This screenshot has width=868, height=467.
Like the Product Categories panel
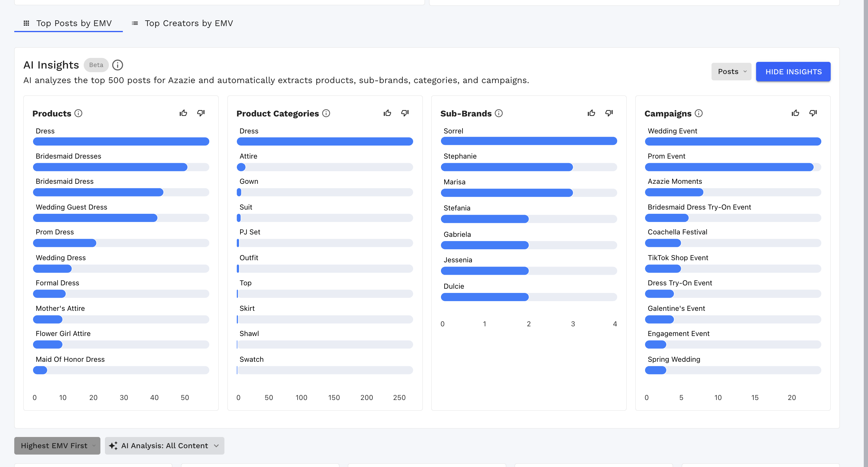click(x=387, y=113)
